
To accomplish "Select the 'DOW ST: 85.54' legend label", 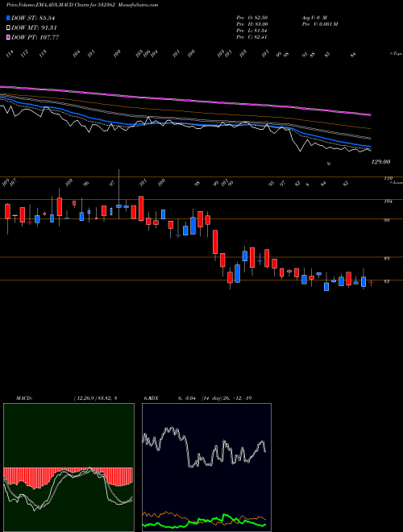I will 33,18.
